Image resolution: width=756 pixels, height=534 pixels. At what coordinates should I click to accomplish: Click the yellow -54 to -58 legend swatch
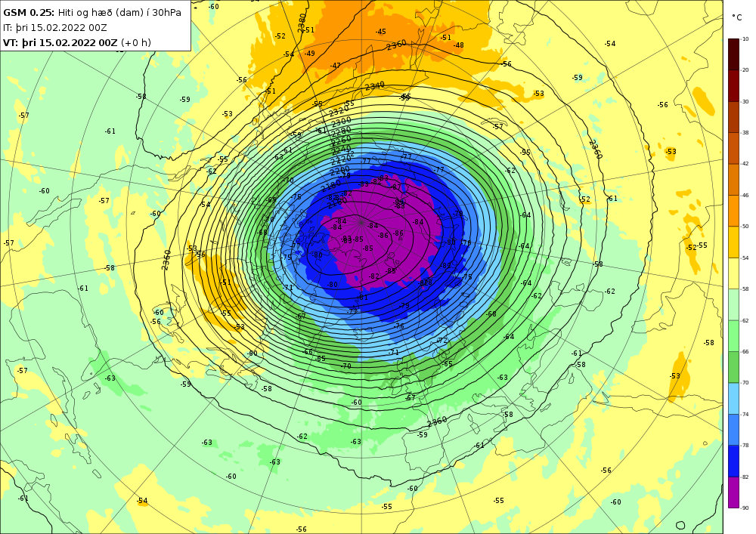pyautogui.click(x=733, y=273)
